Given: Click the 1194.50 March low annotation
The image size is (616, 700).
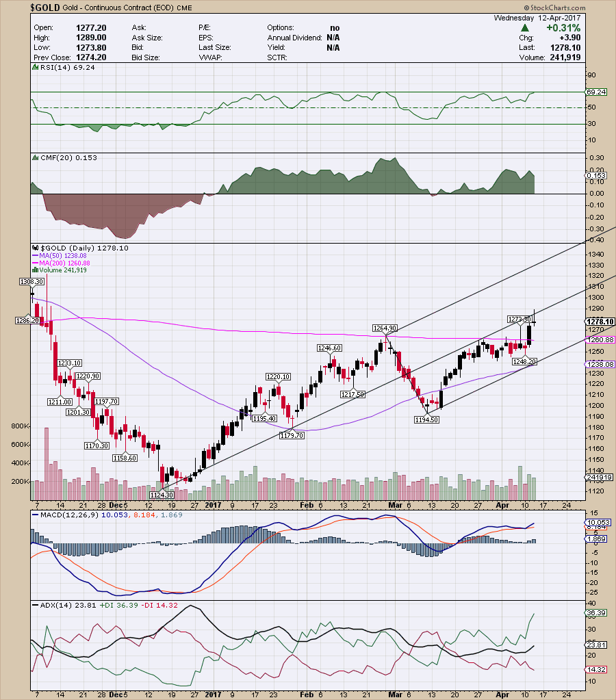Looking at the screenshot, I should 426,419.
